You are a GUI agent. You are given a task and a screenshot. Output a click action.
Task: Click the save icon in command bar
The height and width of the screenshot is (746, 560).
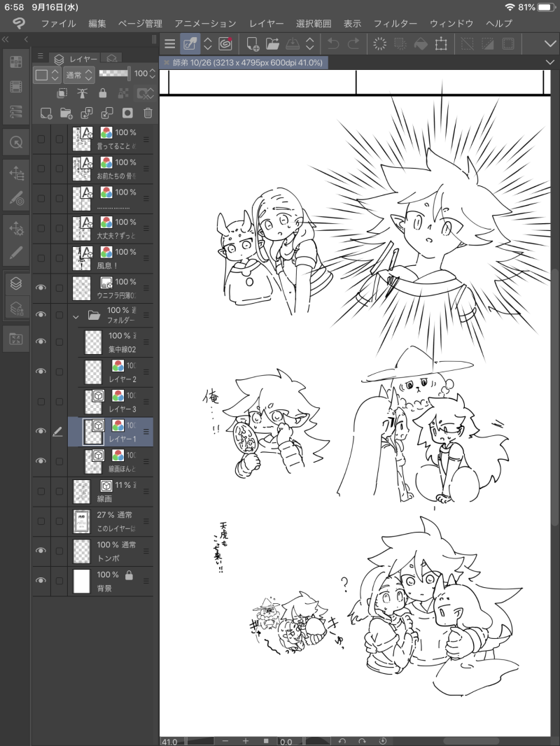[292, 44]
